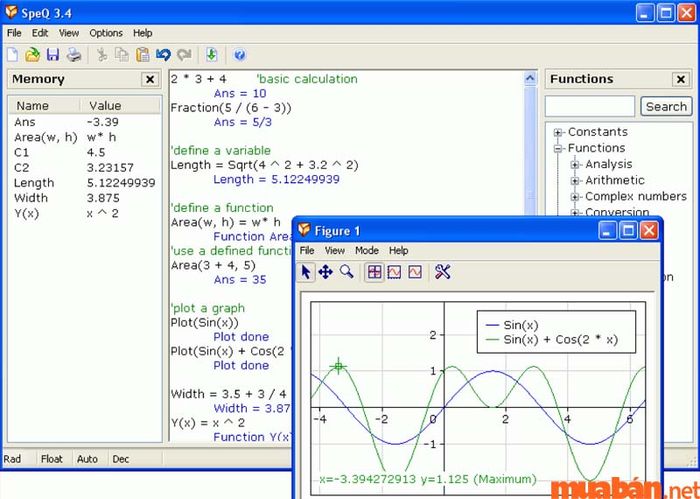Click the Plot(Sin(x)) line in the sheet
The width and height of the screenshot is (700, 499).
(204, 322)
